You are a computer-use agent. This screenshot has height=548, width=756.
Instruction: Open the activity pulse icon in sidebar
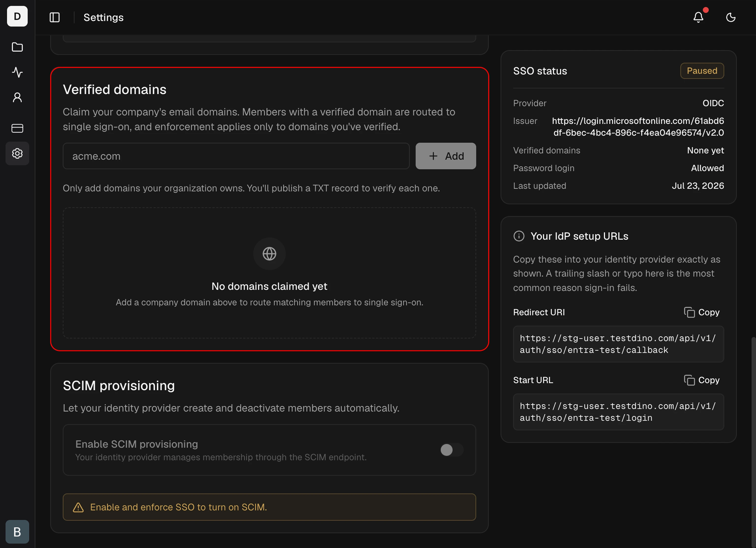[17, 72]
